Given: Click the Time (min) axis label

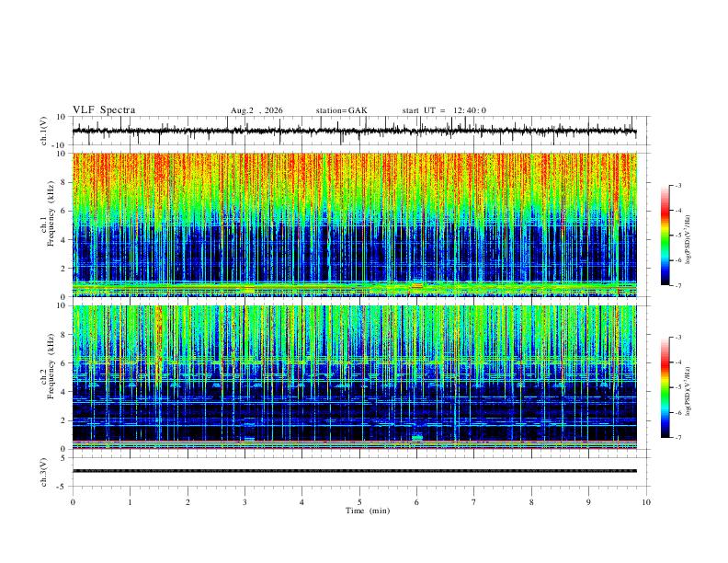Looking at the screenshot, I should point(368,511).
